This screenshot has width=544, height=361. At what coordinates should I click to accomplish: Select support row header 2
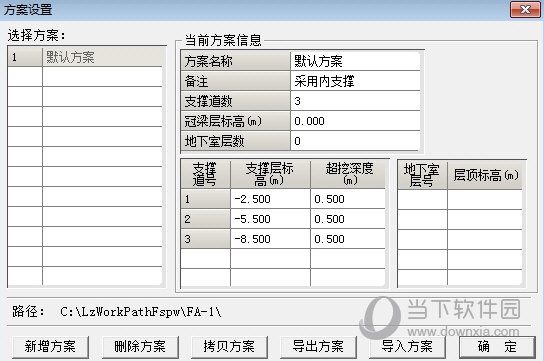pyautogui.click(x=205, y=219)
